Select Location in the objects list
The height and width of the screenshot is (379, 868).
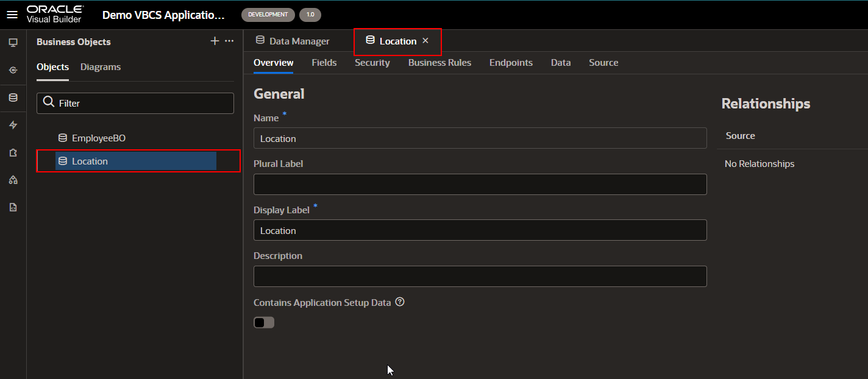[x=135, y=161]
